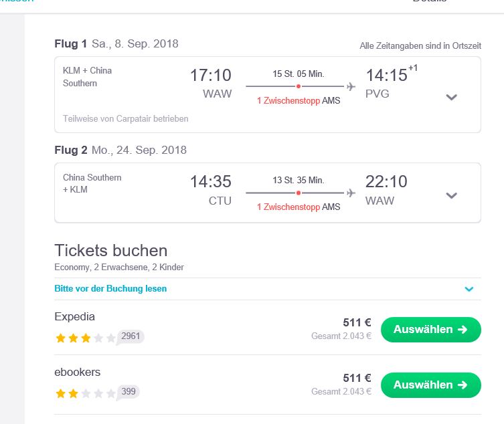Select the KLM + China Southern flight card

268,94
